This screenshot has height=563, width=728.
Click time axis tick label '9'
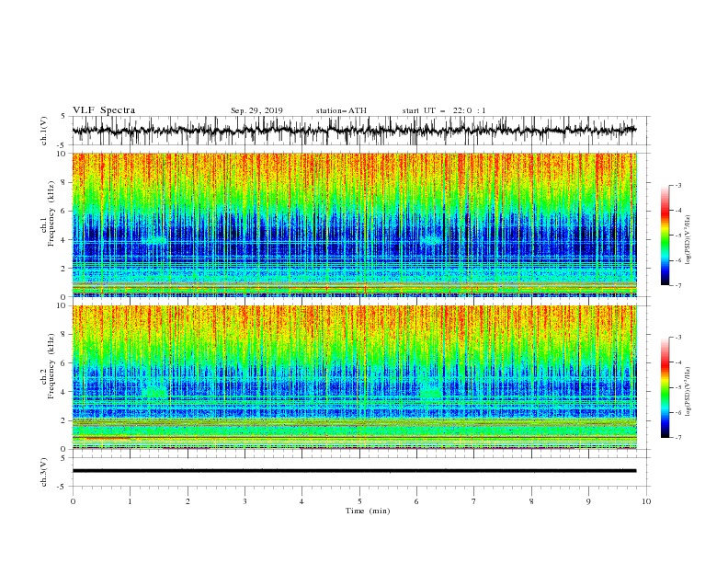[x=588, y=501]
